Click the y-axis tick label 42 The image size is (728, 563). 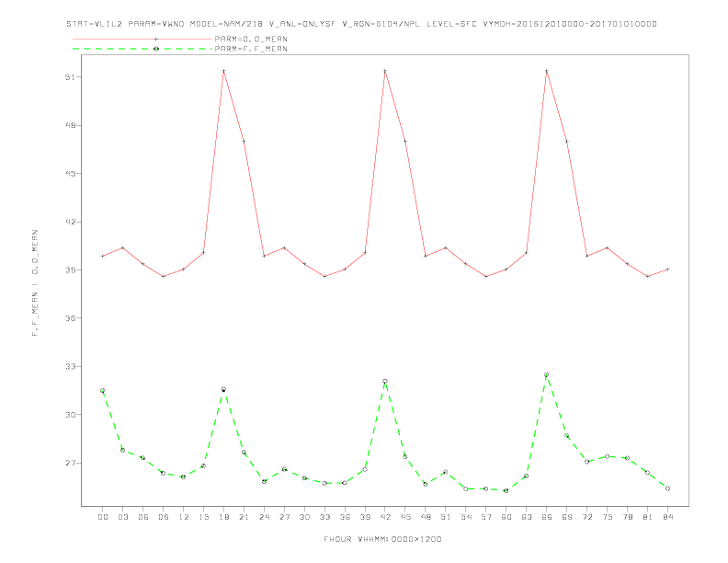click(x=70, y=222)
